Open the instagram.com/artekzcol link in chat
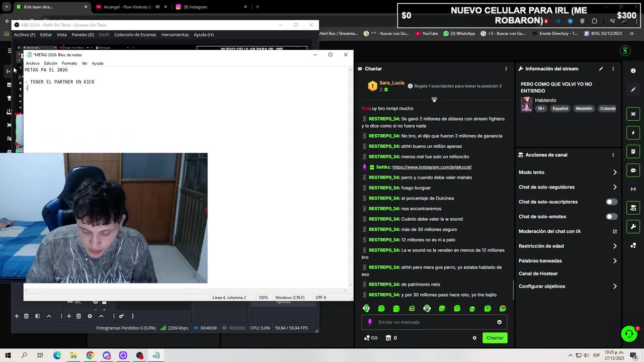The width and height of the screenshot is (644, 362). point(432,167)
